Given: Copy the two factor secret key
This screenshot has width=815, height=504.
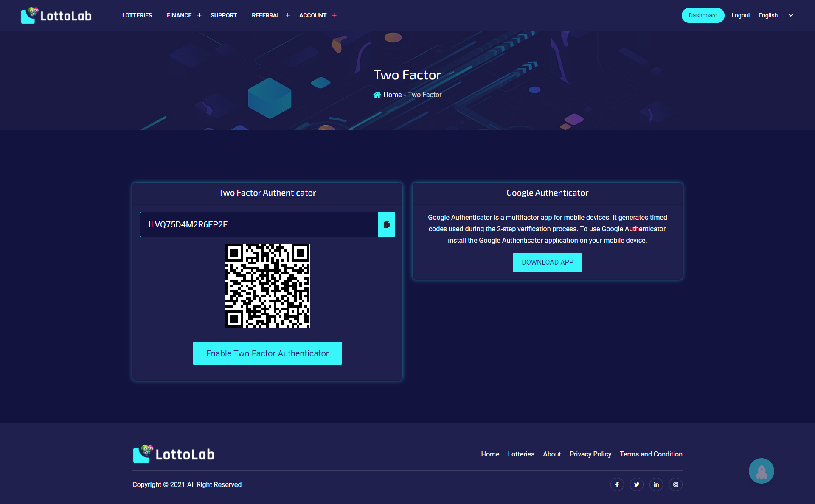Looking at the screenshot, I should coord(386,224).
